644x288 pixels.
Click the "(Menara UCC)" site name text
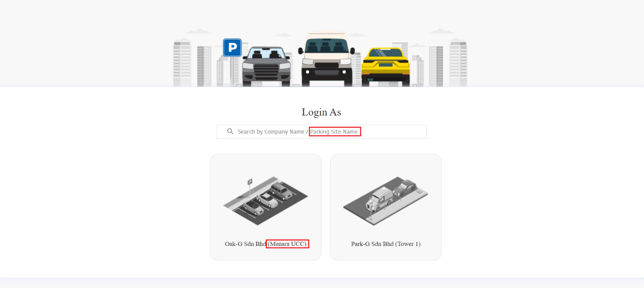[287, 244]
